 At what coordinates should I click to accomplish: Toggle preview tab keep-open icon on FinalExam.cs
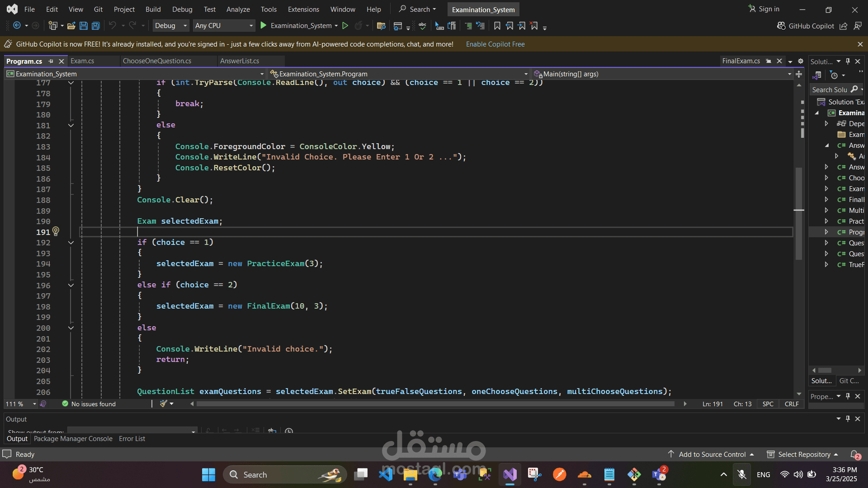[769, 61]
